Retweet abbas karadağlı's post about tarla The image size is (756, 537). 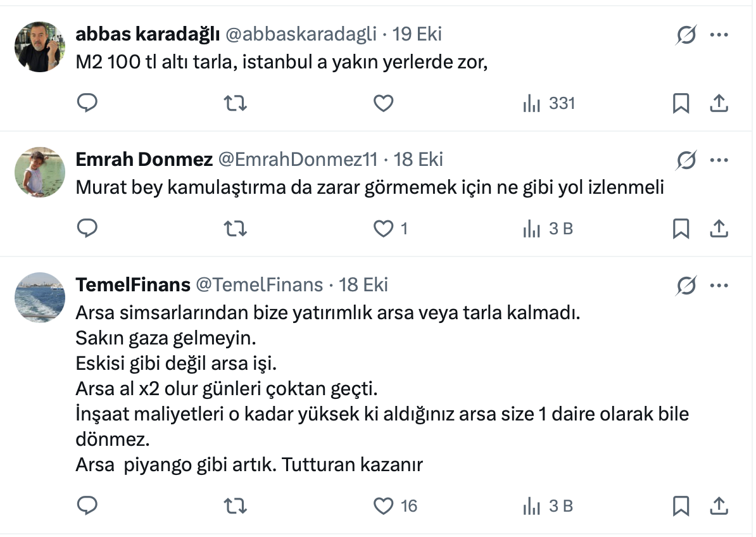[x=236, y=103]
